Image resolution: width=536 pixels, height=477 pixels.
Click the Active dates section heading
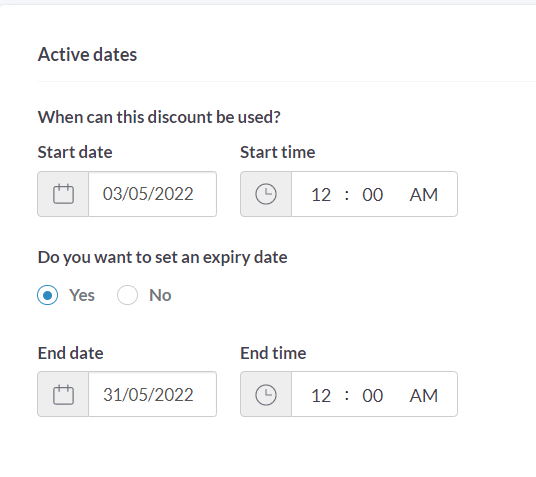click(88, 54)
